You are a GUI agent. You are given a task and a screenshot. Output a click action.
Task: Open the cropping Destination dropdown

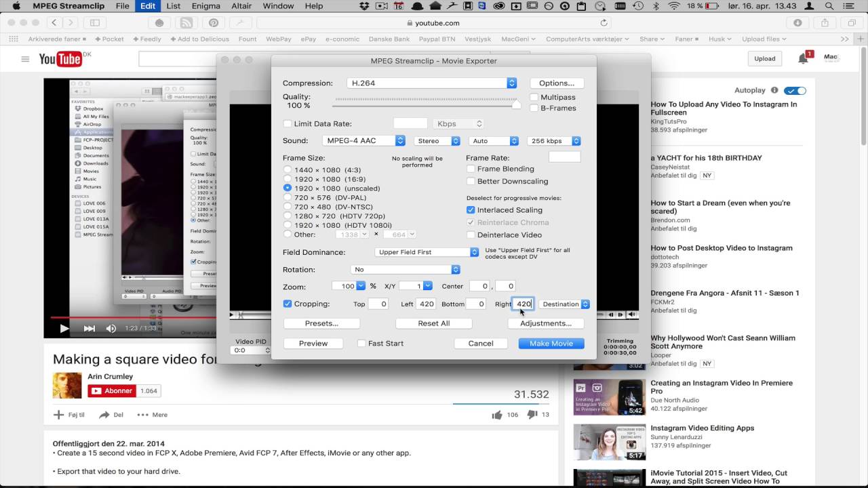point(565,304)
